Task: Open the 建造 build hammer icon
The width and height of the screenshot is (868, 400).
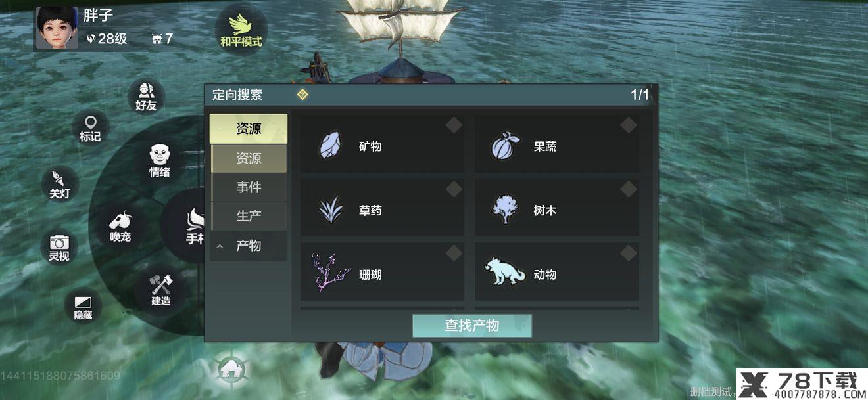Action: (161, 290)
